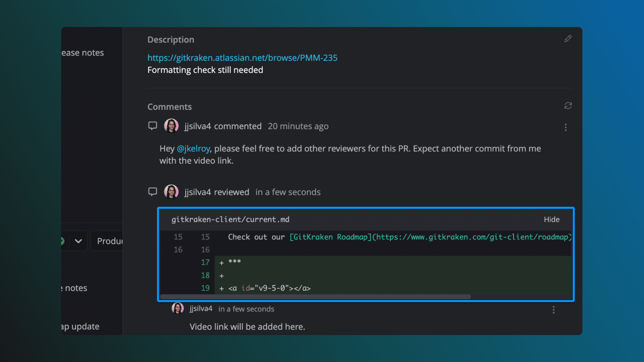The width and height of the screenshot is (644, 362).
Task: Open the @jkelroy mention
Action: (194, 148)
